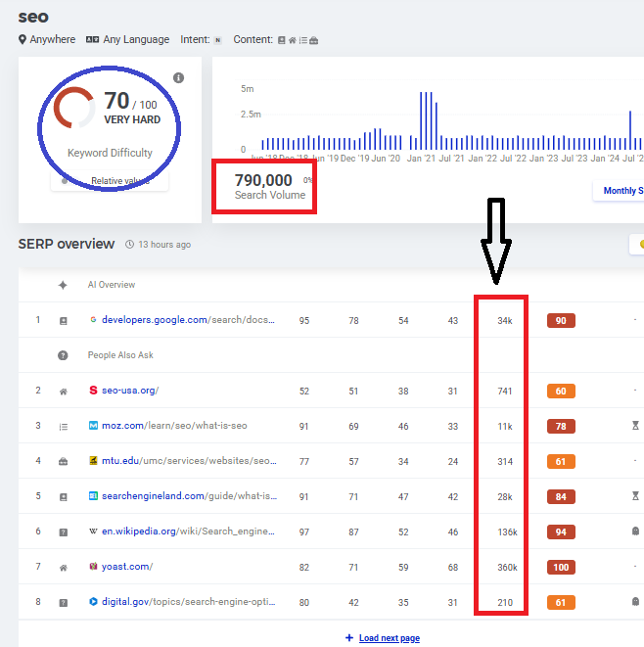The width and height of the screenshot is (644, 647).
Task: Click the Load next page link
Action: pyautogui.click(x=389, y=638)
